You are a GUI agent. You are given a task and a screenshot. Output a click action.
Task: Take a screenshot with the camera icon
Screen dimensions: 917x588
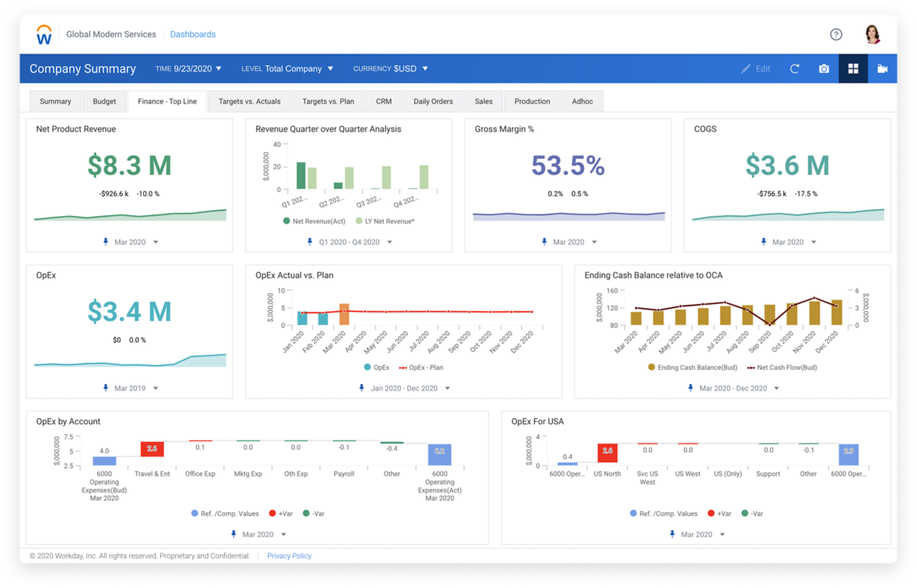click(823, 68)
